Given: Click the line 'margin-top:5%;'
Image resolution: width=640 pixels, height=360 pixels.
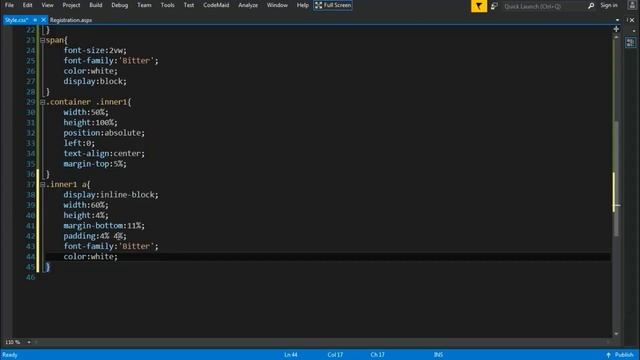Looking at the screenshot, I should coord(95,164).
